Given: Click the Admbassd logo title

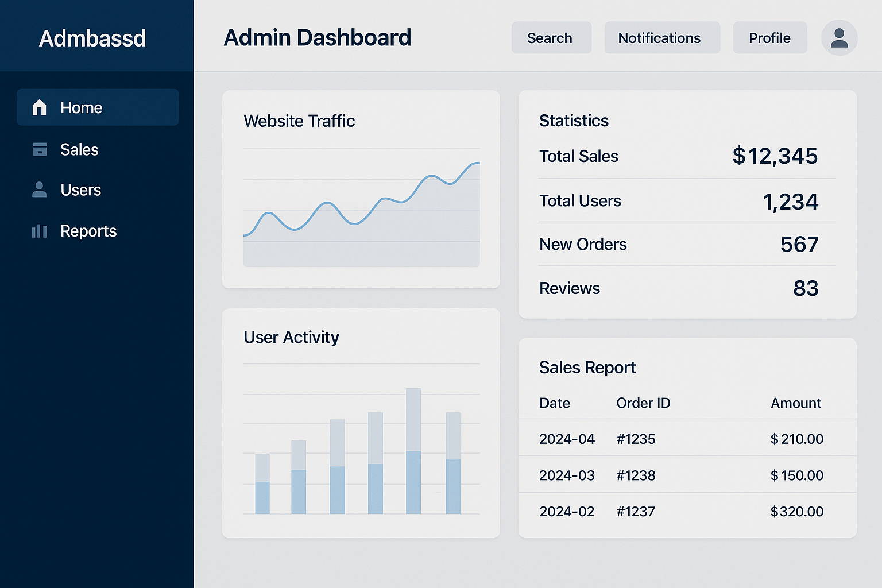Looking at the screenshot, I should pos(92,38).
